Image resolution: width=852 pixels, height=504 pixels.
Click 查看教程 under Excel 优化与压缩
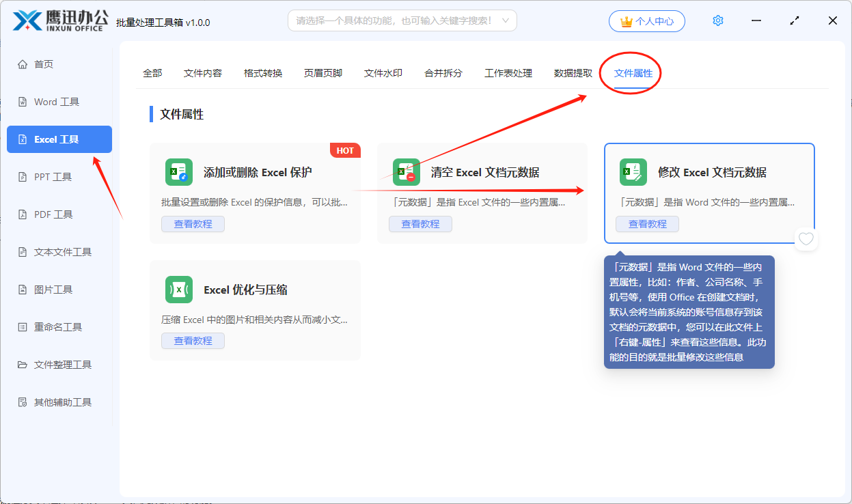[x=193, y=341]
